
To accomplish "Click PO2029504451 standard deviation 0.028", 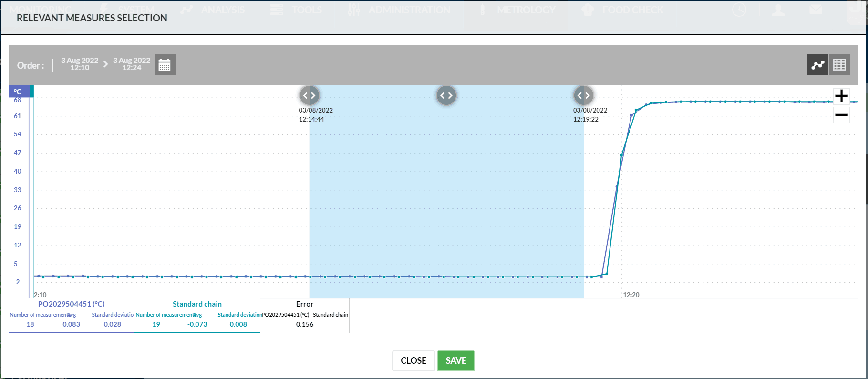I will pos(113,324).
